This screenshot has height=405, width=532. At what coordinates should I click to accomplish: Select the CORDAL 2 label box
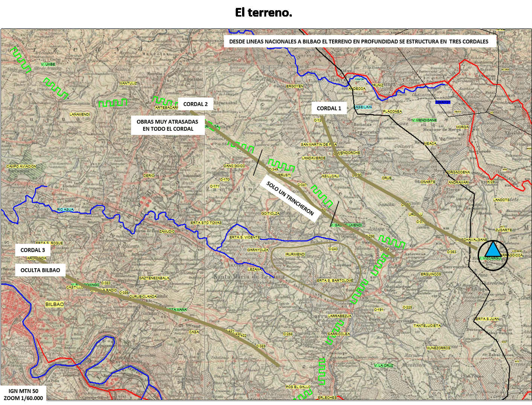(x=195, y=104)
